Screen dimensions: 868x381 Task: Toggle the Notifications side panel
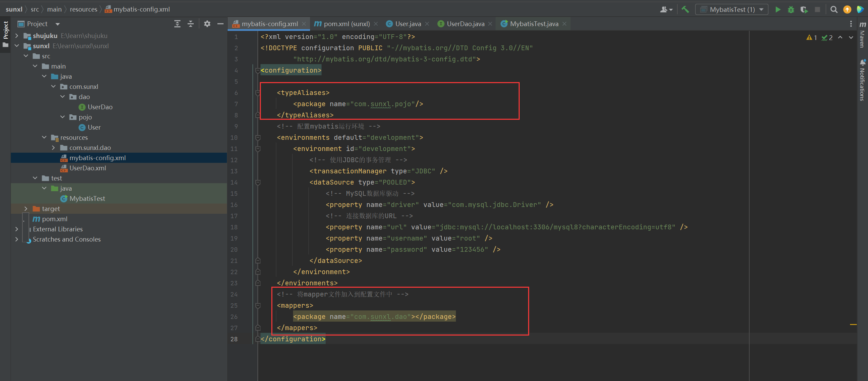click(x=862, y=81)
